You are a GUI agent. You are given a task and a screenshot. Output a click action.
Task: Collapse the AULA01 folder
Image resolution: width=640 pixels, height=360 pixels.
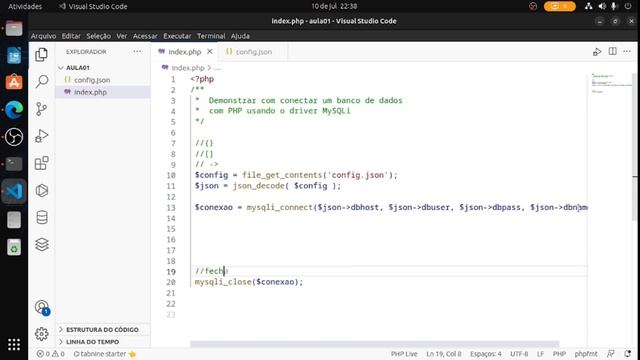click(78, 68)
